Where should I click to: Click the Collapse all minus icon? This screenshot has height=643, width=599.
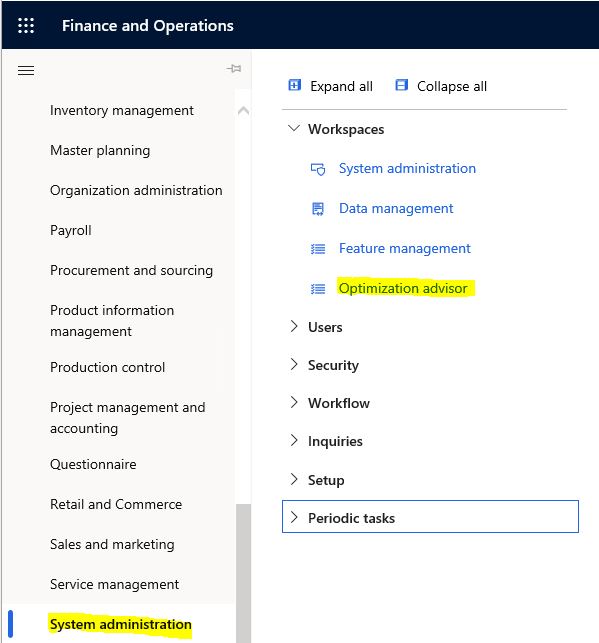(401, 85)
